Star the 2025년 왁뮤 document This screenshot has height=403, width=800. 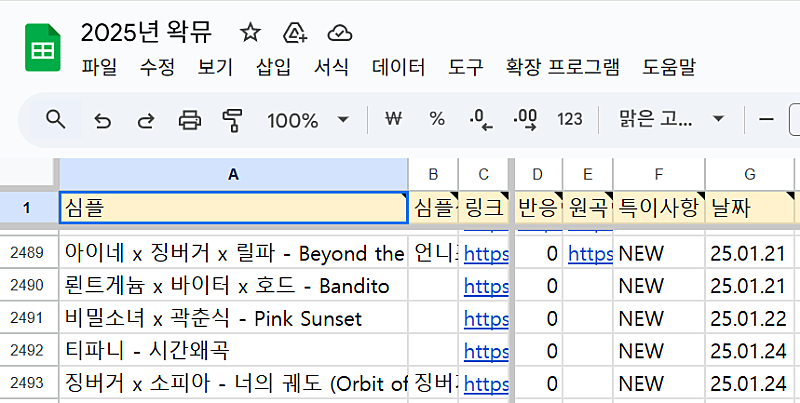tap(250, 33)
